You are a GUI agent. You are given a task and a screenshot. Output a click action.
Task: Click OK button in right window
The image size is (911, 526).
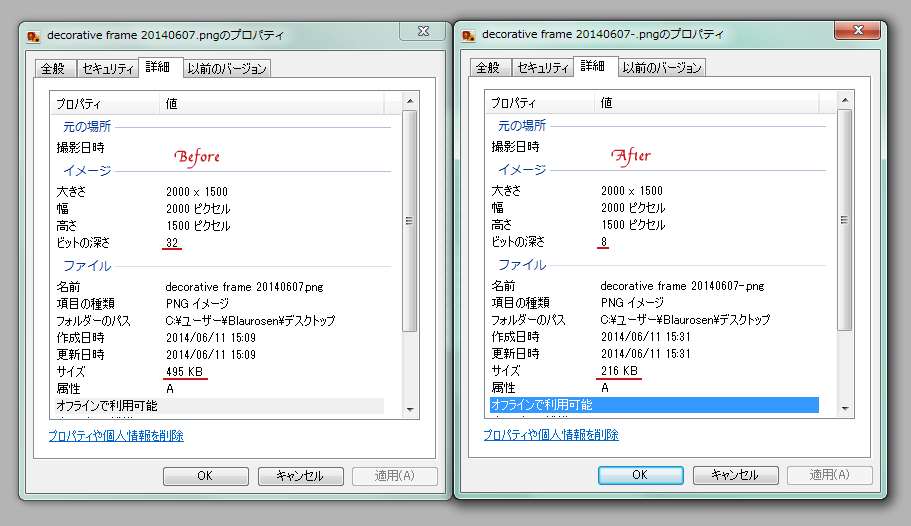(x=640, y=475)
